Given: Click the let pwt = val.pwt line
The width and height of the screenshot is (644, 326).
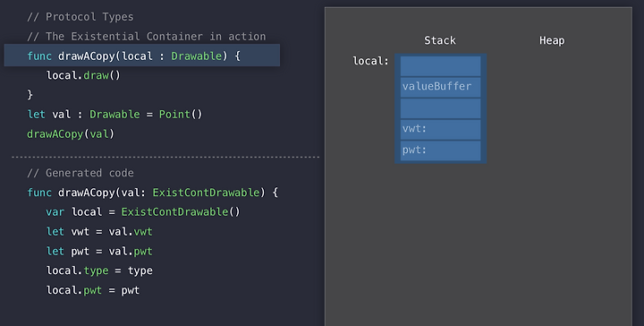Looking at the screenshot, I should [99, 251].
